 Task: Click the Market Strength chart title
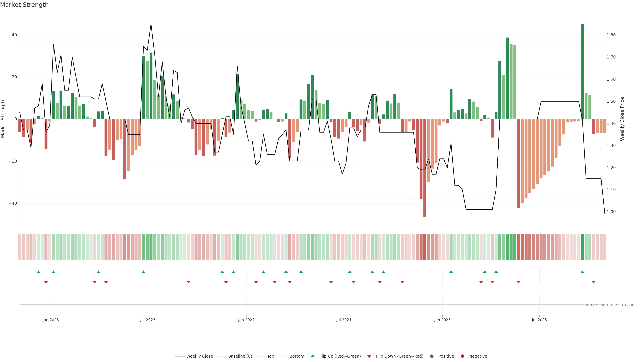click(x=24, y=5)
